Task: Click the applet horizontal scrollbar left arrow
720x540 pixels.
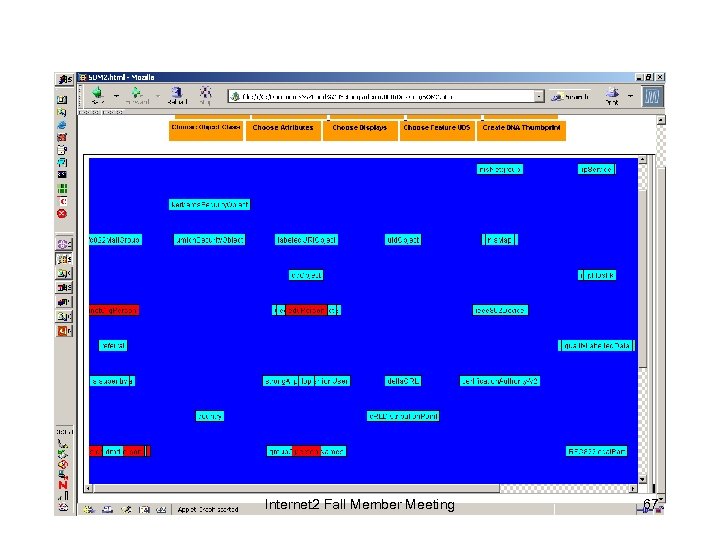Action: pos(89,489)
